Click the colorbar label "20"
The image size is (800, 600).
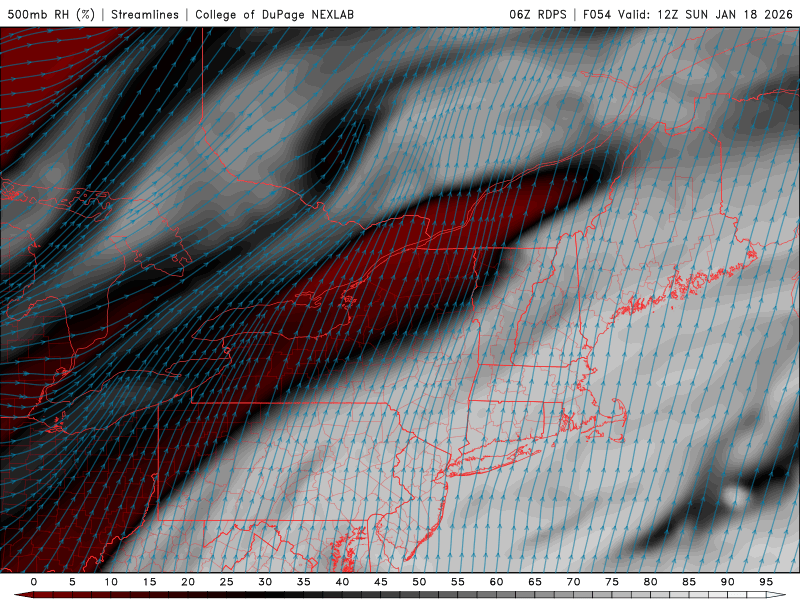click(188, 582)
